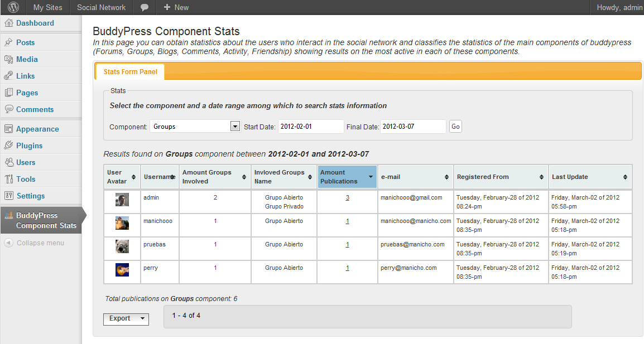The width and height of the screenshot is (644, 344).
Task: Open the Posts menu item
Action: tap(26, 42)
